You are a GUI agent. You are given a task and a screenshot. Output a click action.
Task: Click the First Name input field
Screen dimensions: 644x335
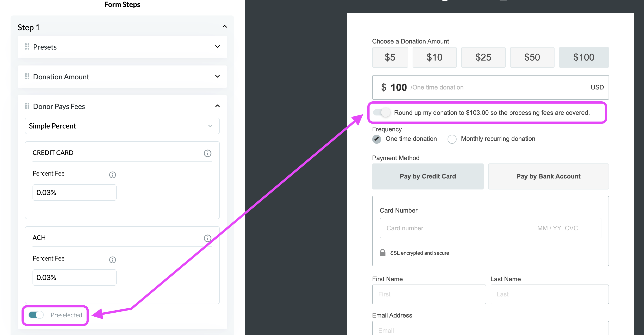coord(429,294)
